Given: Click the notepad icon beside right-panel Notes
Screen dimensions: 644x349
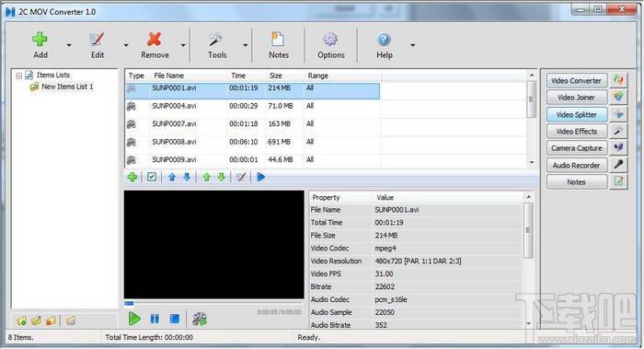Looking at the screenshot, I should 618,181.
